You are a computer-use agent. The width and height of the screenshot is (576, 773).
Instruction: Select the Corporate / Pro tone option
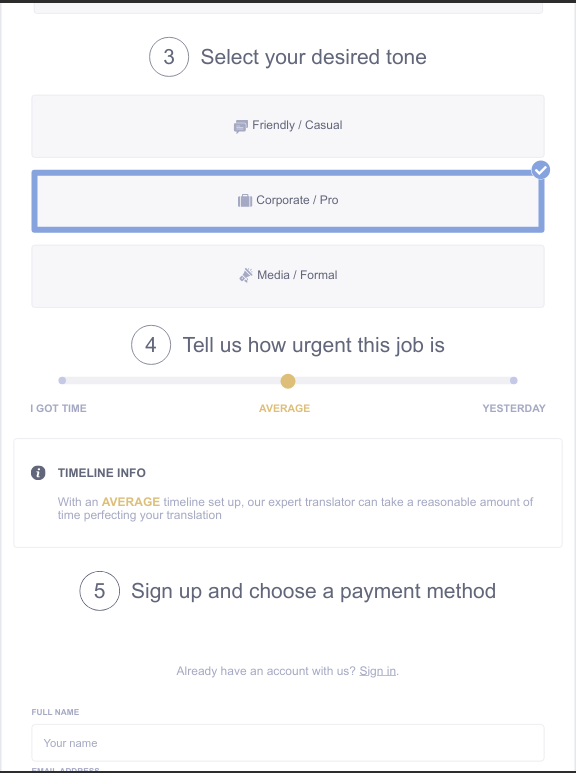(288, 201)
